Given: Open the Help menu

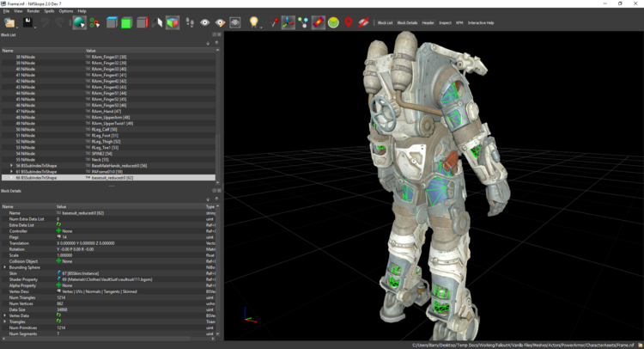Looking at the screenshot, I should [82, 11].
